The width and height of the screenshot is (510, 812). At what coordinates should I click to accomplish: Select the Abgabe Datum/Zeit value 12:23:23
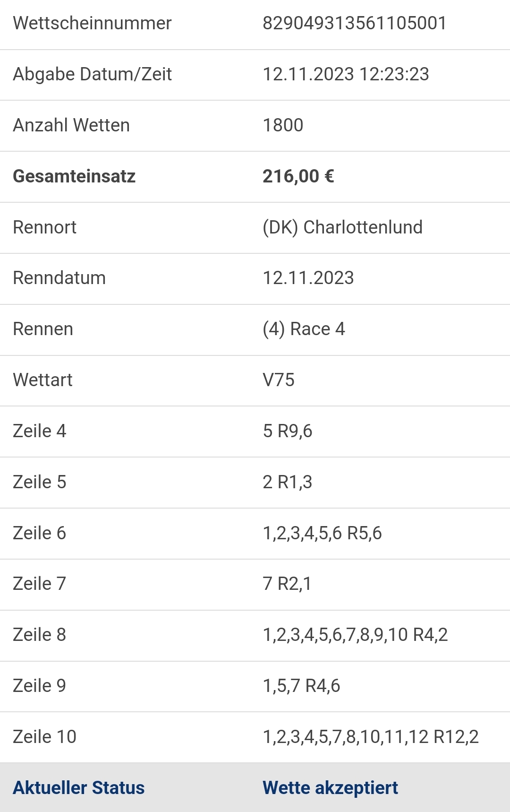(x=394, y=74)
